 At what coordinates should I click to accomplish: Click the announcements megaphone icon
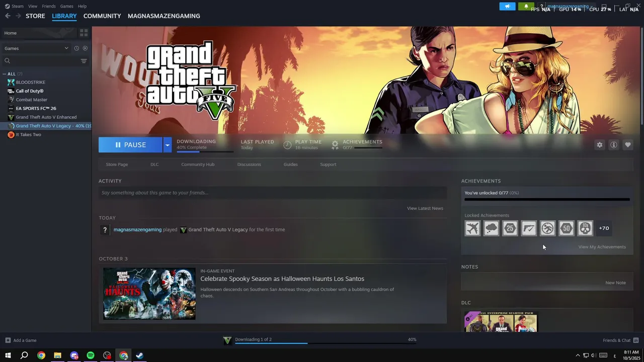click(x=507, y=7)
